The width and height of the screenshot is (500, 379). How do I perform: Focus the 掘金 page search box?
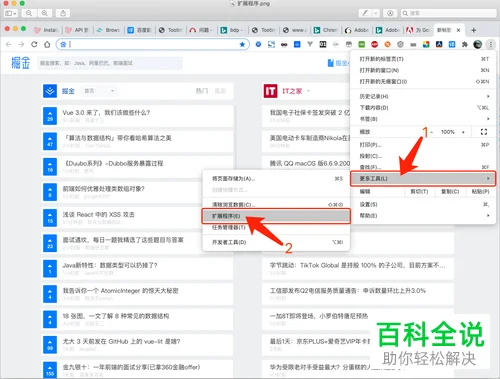click(x=110, y=63)
